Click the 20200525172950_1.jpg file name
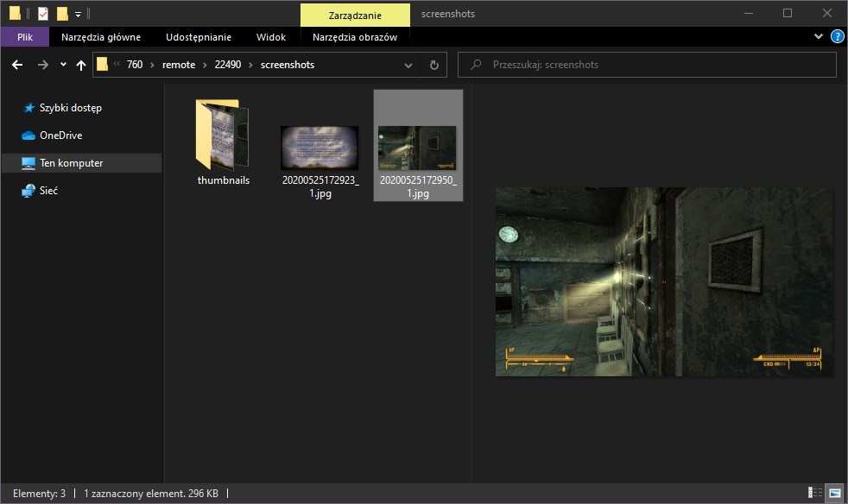The width and height of the screenshot is (848, 504). [418, 186]
